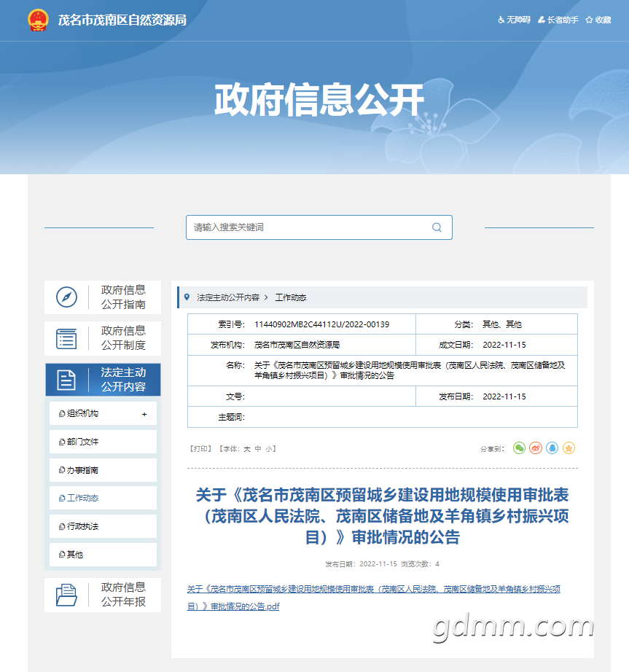Share the article to Weibo
The height and width of the screenshot is (672, 629).
tap(536, 448)
